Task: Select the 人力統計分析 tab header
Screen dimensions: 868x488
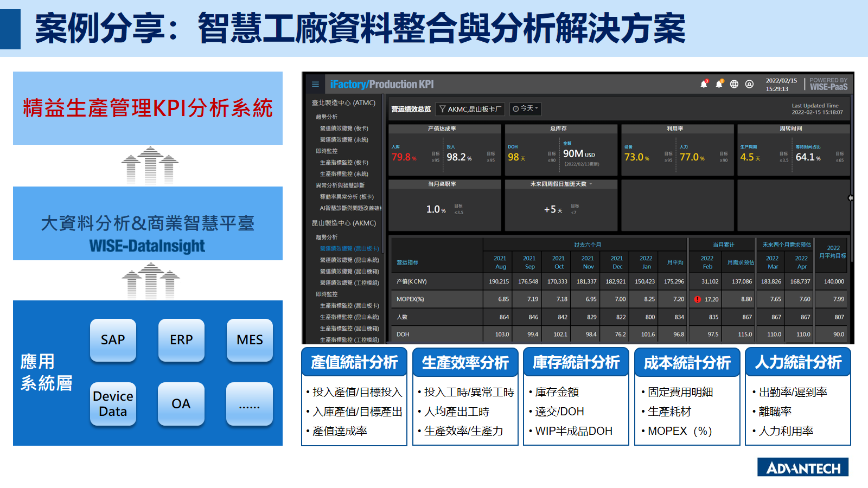Action: [798, 362]
